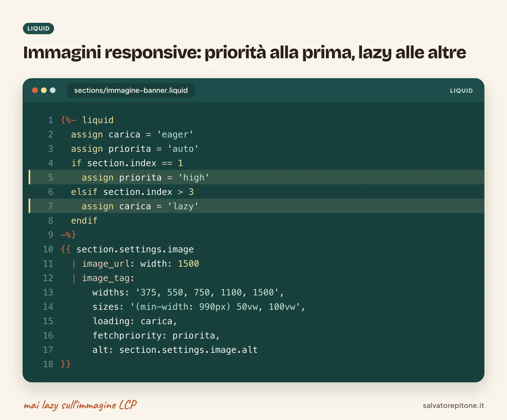Image resolution: width=507 pixels, height=420 pixels.
Task: Click the red close dot in the code window
Action: click(x=35, y=90)
